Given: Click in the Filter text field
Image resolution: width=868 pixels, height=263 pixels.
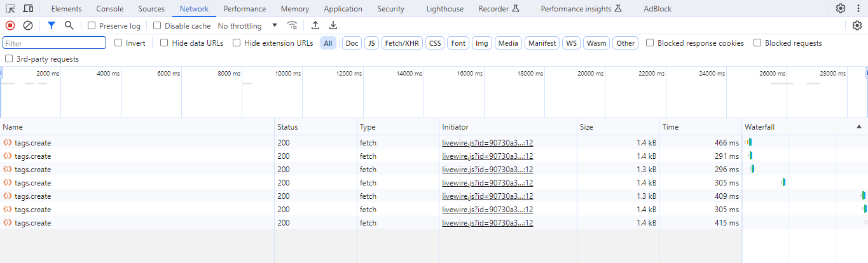Looking at the screenshot, I should [54, 43].
